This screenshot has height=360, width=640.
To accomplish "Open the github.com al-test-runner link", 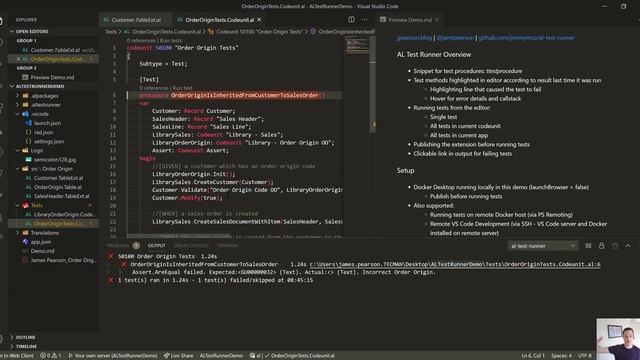I will (x=527, y=38).
